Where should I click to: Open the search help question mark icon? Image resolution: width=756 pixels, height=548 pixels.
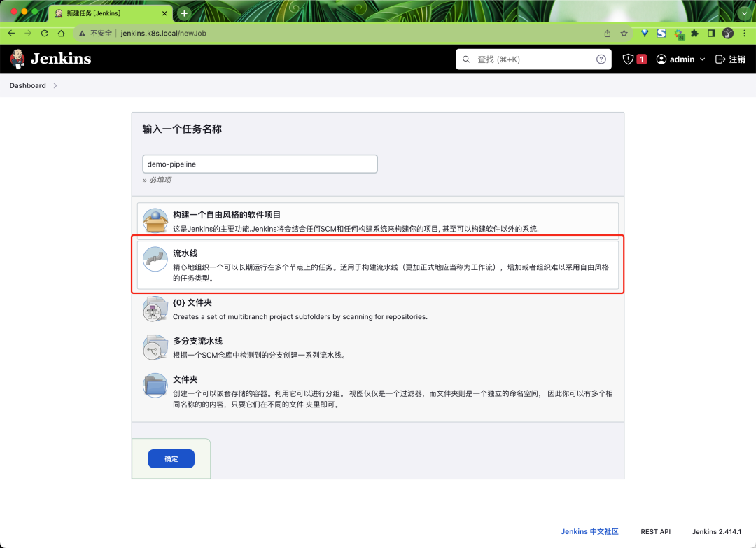coord(601,59)
